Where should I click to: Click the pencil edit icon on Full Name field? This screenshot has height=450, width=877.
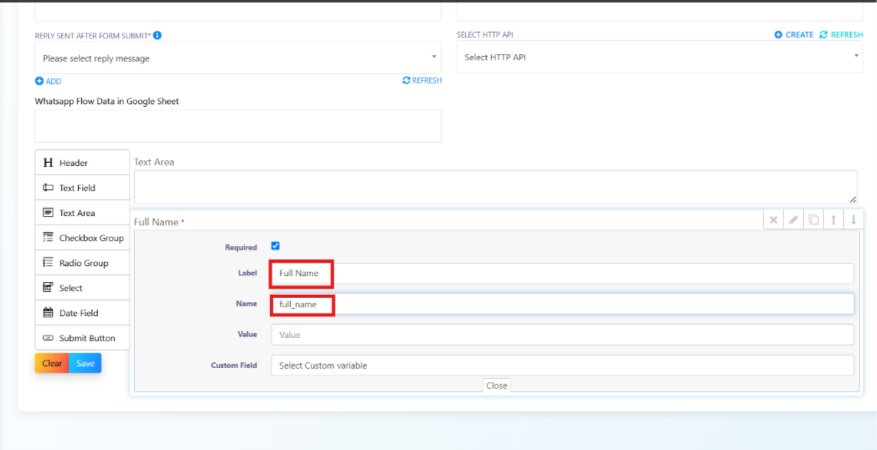coord(793,220)
